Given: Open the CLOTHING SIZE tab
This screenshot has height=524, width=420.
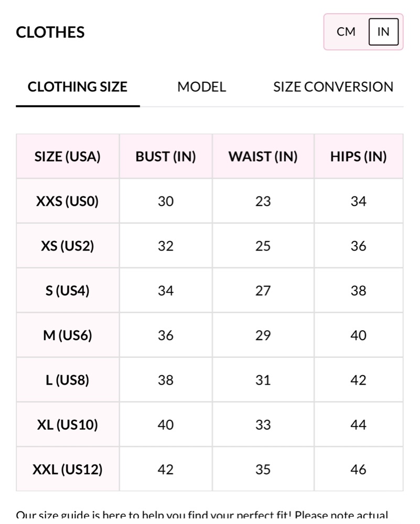Looking at the screenshot, I should [x=78, y=87].
